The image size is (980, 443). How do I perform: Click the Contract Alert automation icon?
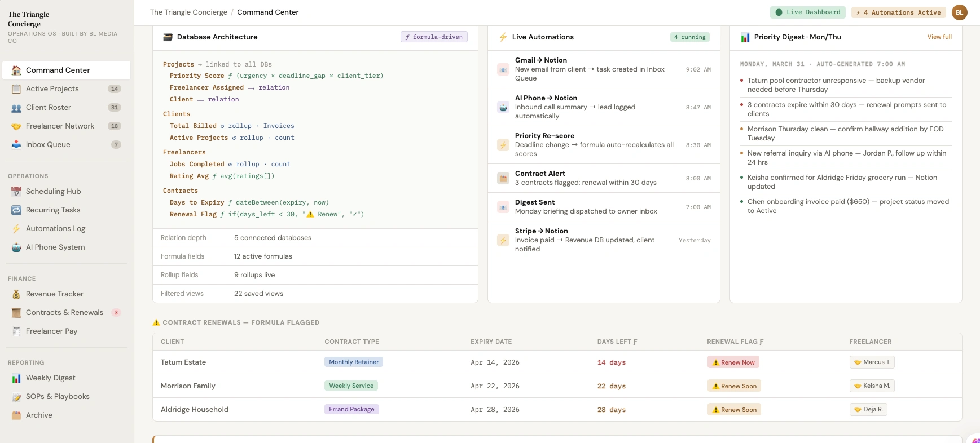click(503, 179)
